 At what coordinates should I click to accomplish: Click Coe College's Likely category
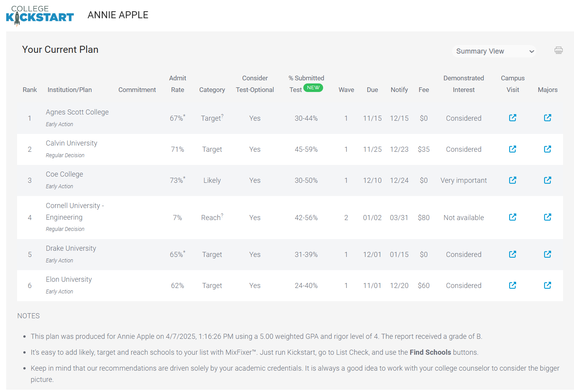click(x=212, y=180)
